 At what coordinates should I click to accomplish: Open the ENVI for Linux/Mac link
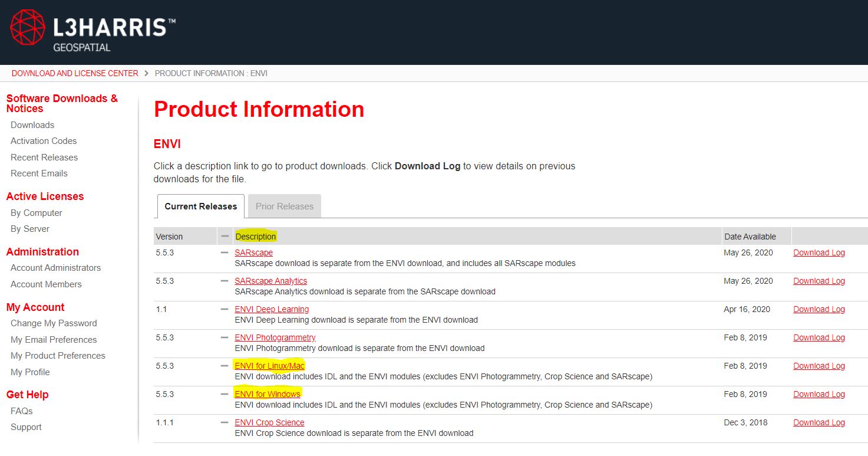(269, 366)
